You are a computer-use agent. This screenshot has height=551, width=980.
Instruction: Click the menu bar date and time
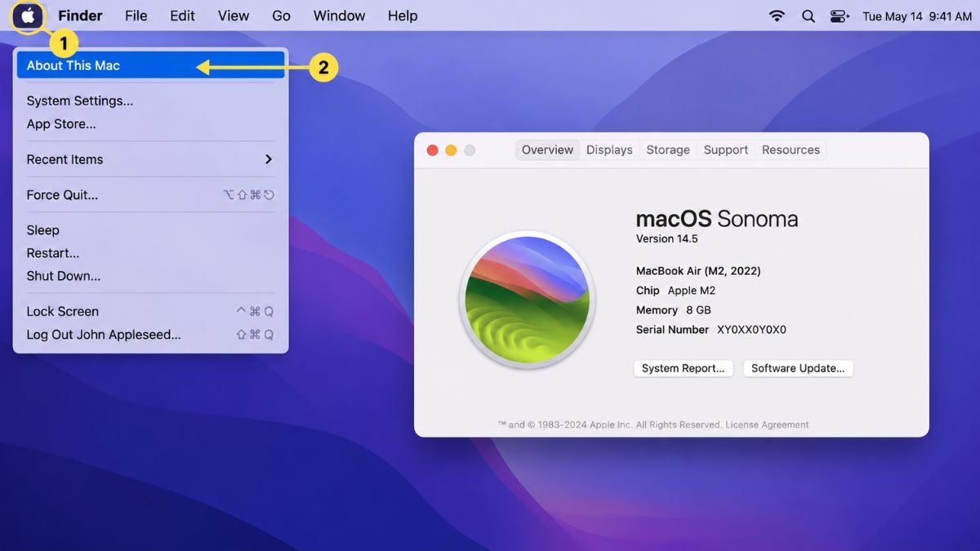pos(917,16)
